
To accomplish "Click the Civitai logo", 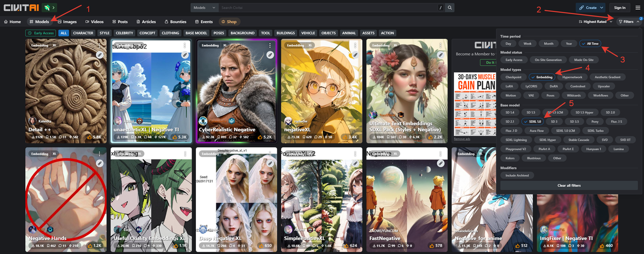I will point(21,8).
